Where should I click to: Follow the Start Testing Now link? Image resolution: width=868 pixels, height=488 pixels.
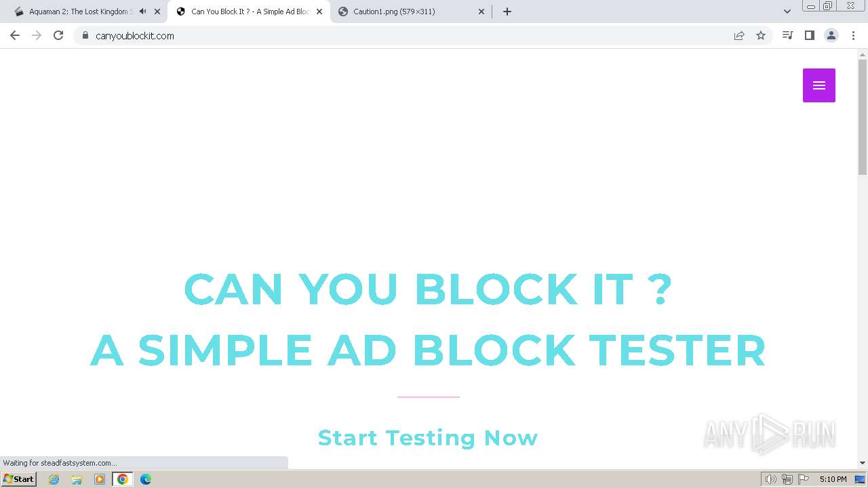pyautogui.click(x=428, y=438)
